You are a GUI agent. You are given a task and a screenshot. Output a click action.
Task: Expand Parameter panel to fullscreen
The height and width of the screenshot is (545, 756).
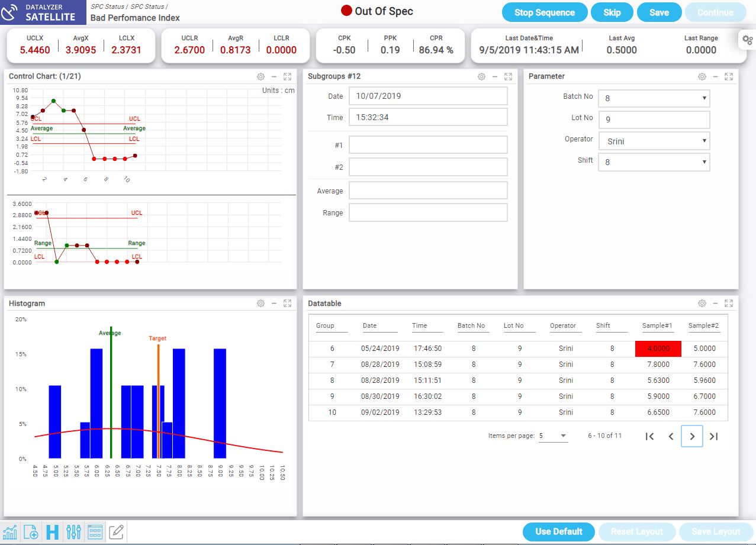click(x=729, y=76)
